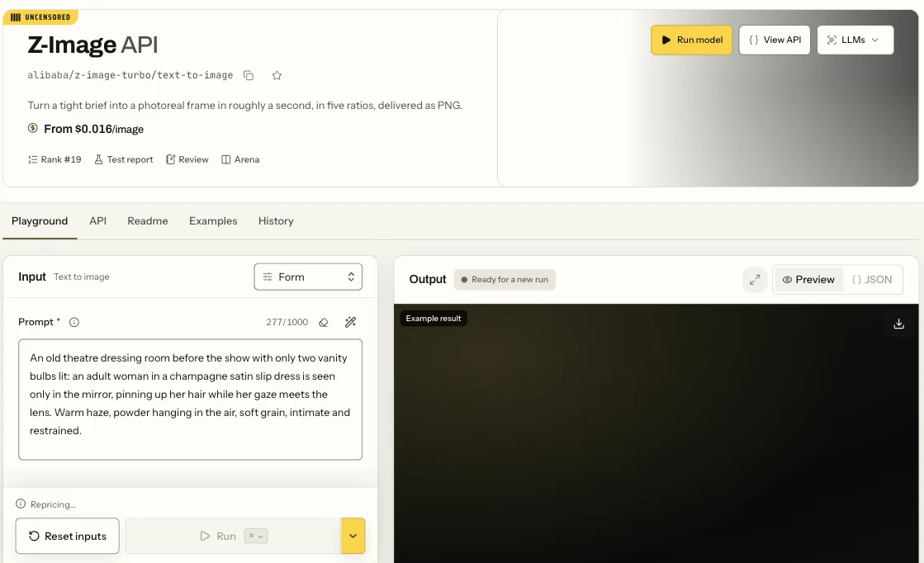The width and height of the screenshot is (924, 563).
Task: Click the Run model button
Action: click(x=691, y=40)
